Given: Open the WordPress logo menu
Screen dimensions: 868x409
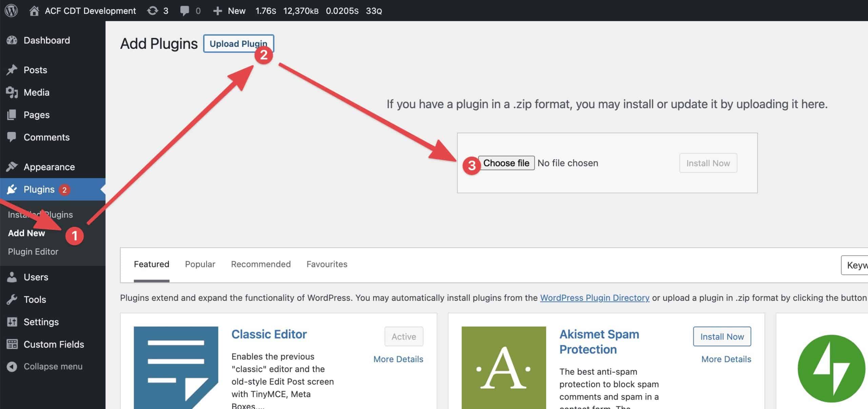Looking at the screenshot, I should pos(11,11).
